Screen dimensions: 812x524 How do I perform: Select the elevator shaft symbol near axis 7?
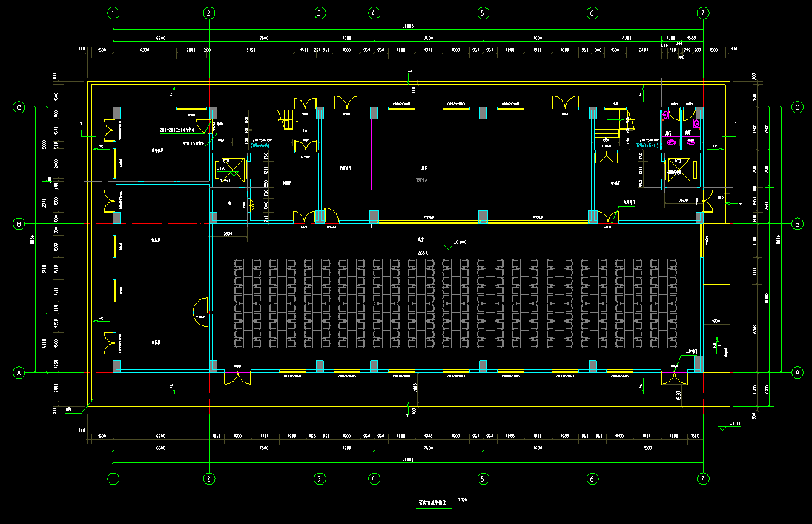tap(679, 169)
